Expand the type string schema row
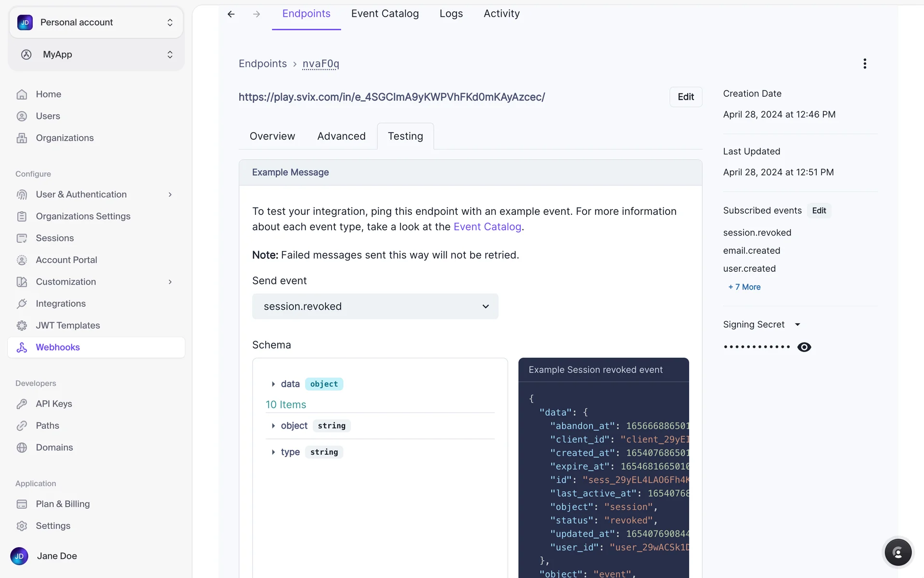The height and width of the screenshot is (578, 924). 273,452
